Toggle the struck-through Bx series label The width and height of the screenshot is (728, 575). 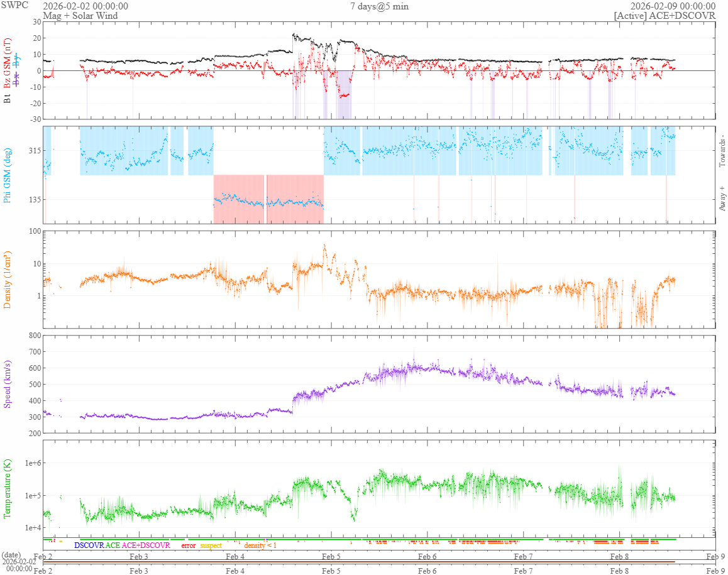17,79
